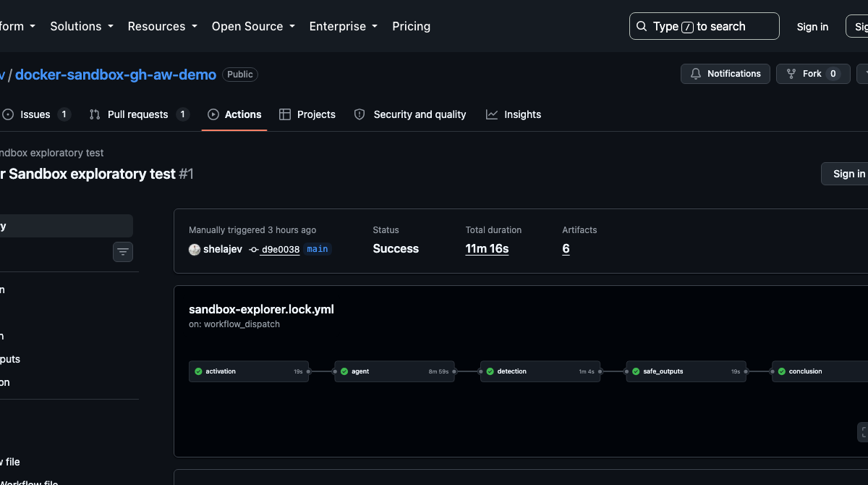Click the shelajev avatar image
868x485 pixels.
tap(195, 249)
